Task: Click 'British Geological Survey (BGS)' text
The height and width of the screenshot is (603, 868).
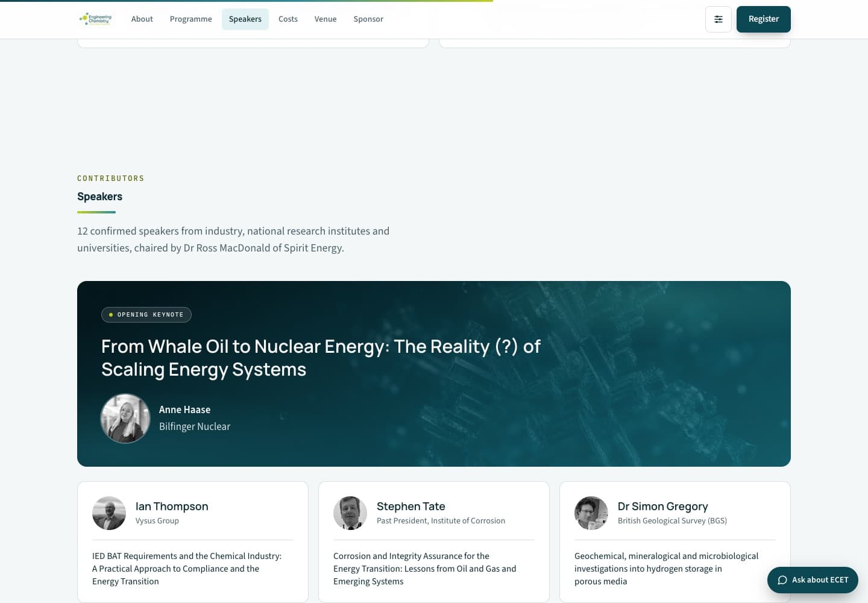Action: click(673, 521)
